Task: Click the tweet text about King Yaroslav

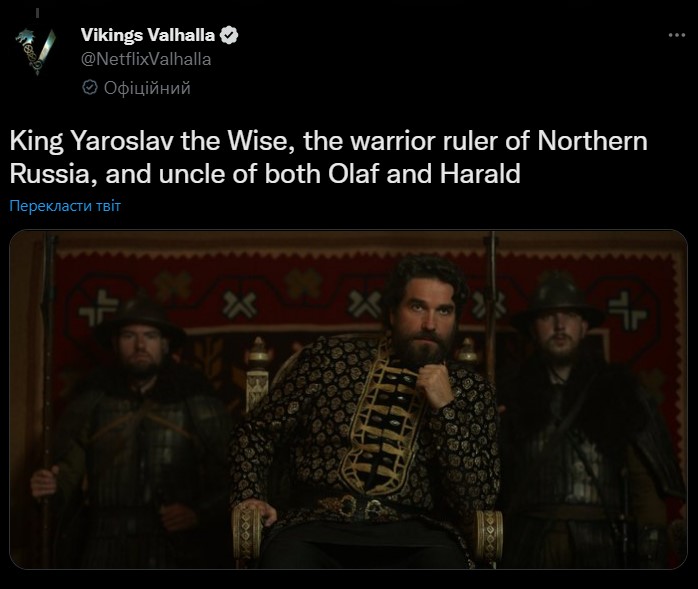Action: 329,157
